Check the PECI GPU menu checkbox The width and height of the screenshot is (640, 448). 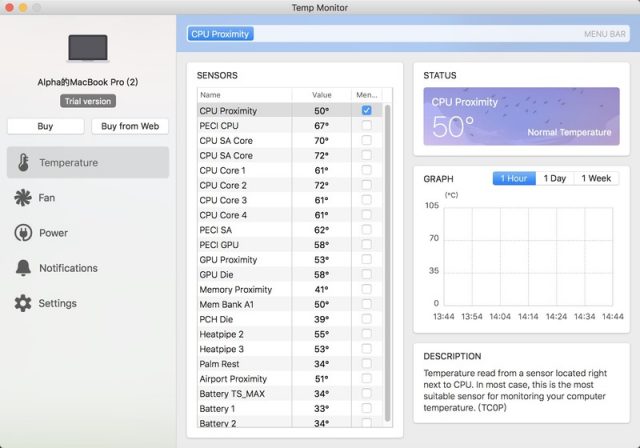pyautogui.click(x=367, y=244)
